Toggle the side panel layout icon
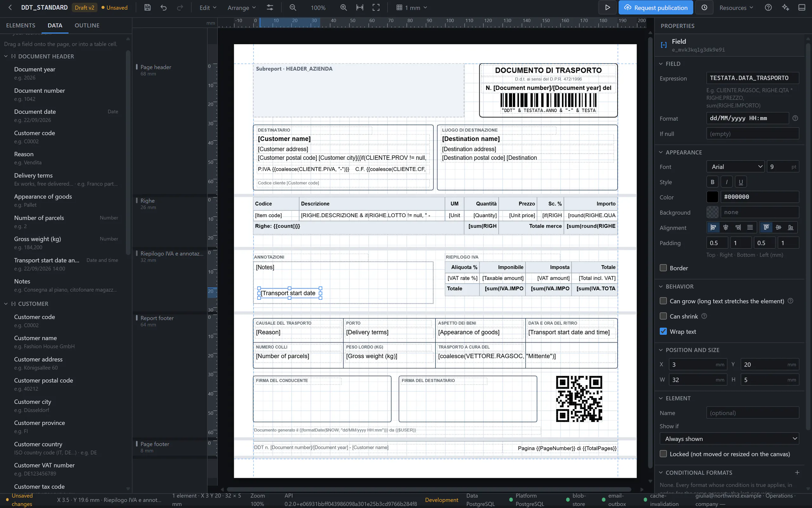The image size is (812, 508). pyautogui.click(x=802, y=7)
